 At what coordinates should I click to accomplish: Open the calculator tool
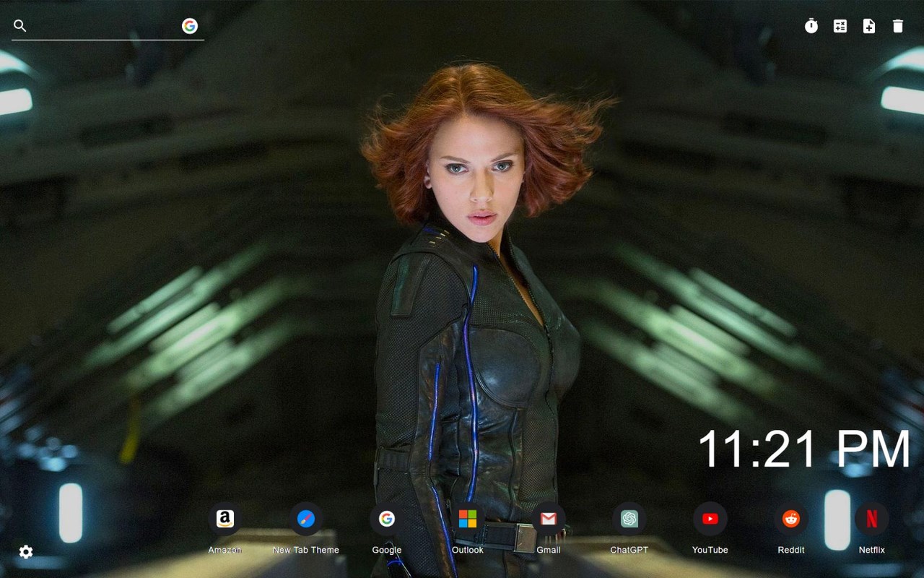840,26
